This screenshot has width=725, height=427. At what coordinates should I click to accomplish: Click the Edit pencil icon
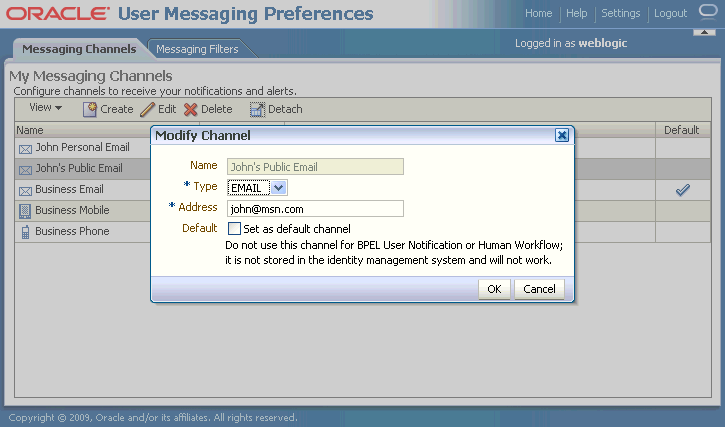tap(147, 110)
